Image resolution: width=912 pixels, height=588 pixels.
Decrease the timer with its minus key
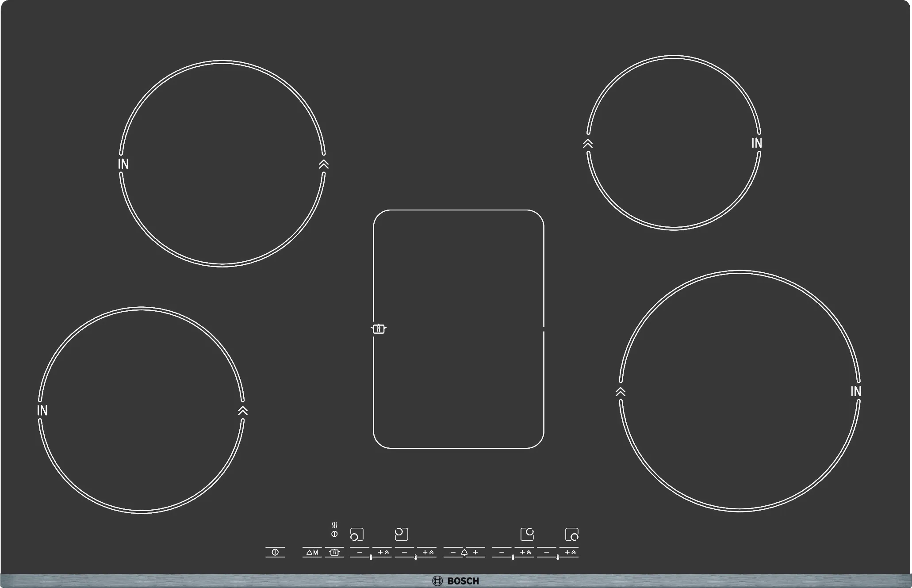pyautogui.click(x=452, y=552)
